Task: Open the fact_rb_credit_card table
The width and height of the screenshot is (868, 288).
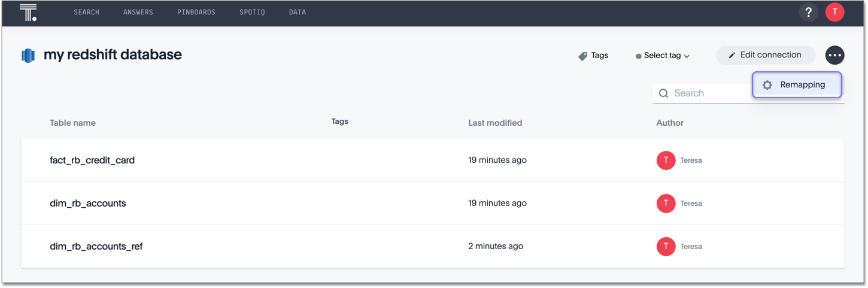Action: point(92,160)
